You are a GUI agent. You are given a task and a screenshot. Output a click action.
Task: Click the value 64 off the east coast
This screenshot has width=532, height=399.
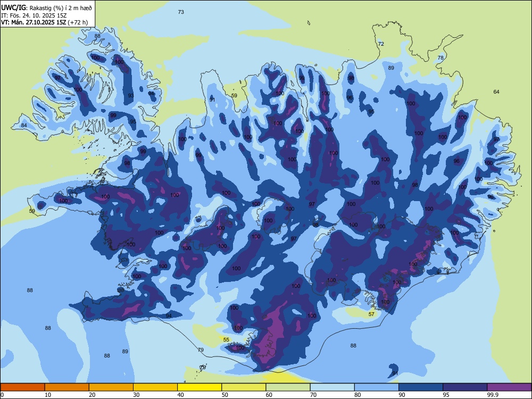(x=496, y=92)
